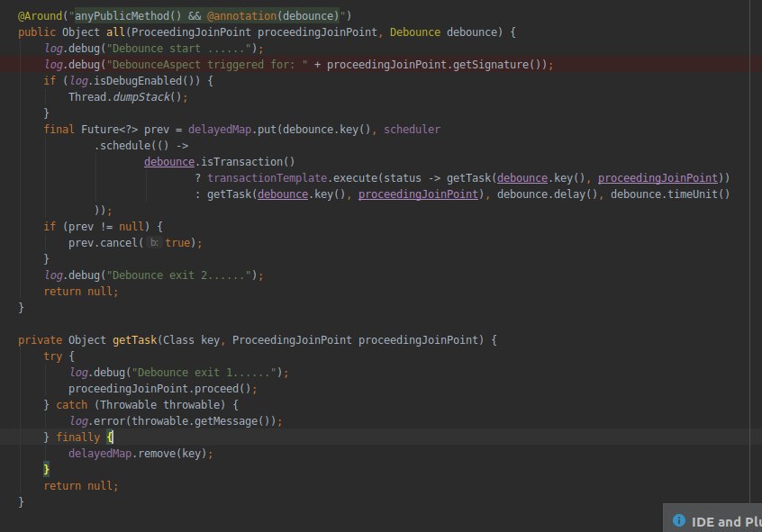Screen dimensions: 762x532
Task: Click the private keyword of getTask
Action: pos(41,340)
